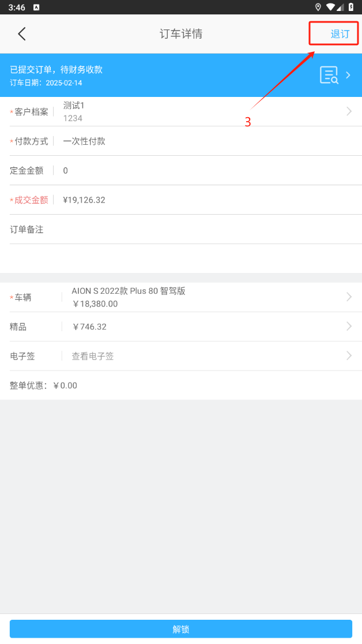The width and height of the screenshot is (362, 644).
Task: Open 客户档案 customer profile chevron
Action: 349,111
